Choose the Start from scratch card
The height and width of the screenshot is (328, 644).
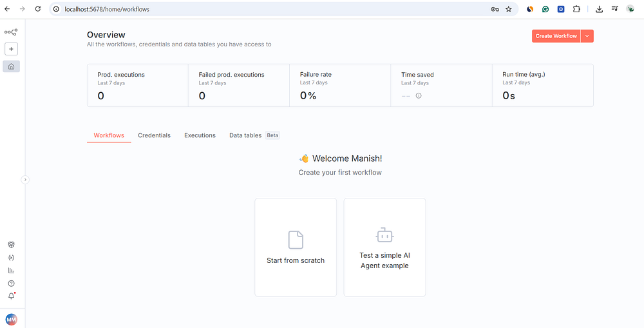click(296, 247)
